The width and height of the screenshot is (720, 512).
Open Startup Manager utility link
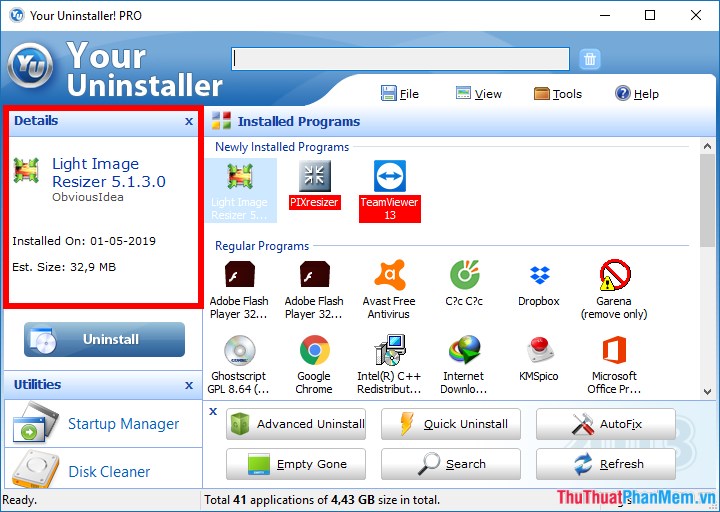[x=124, y=423]
